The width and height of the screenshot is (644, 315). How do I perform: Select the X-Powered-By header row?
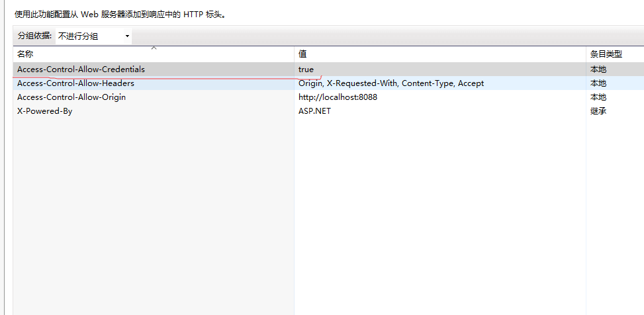point(44,111)
